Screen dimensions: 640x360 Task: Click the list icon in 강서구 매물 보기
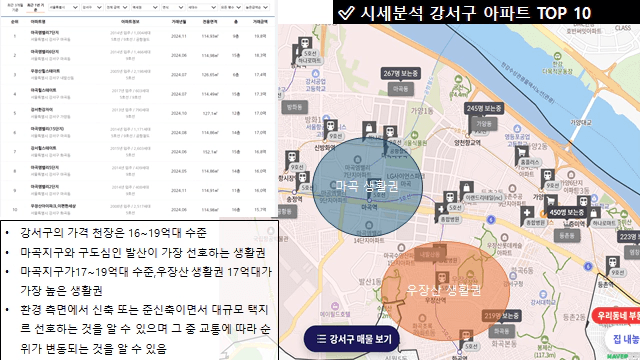click(x=322, y=339)
